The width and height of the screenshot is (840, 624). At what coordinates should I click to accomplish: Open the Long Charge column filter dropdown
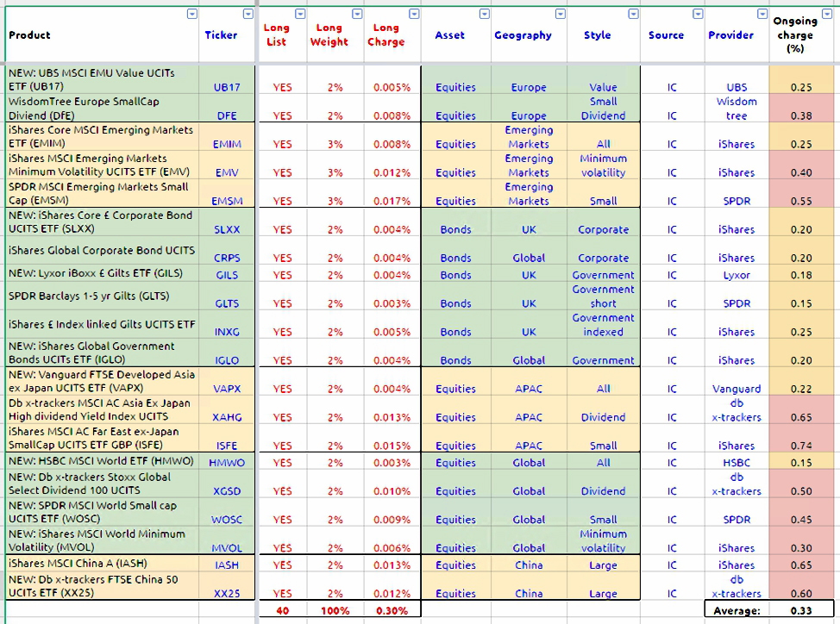tap(414, 15)
